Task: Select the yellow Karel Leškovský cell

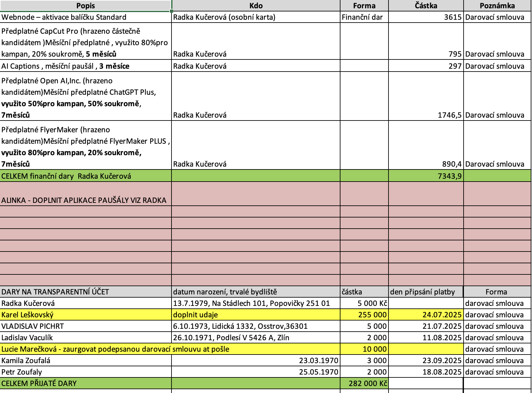Action: 86,315
